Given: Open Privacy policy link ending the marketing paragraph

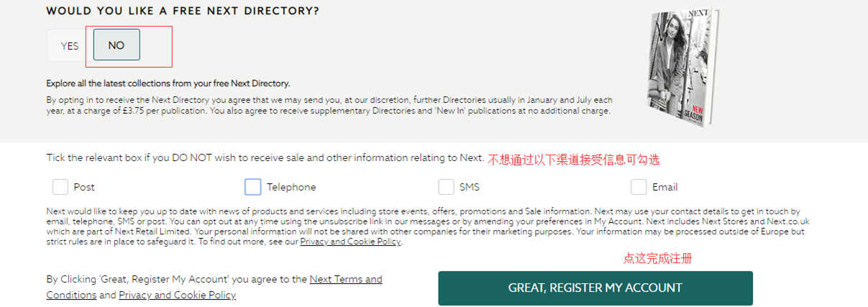Looking at the screenshot, I should [x=350, y=242].
